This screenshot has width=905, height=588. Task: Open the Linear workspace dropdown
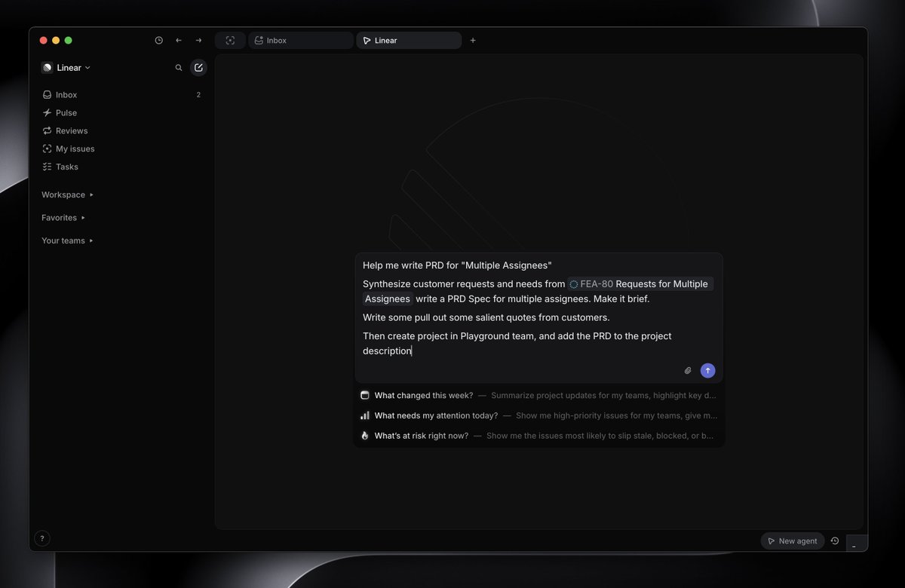point(66,68)
